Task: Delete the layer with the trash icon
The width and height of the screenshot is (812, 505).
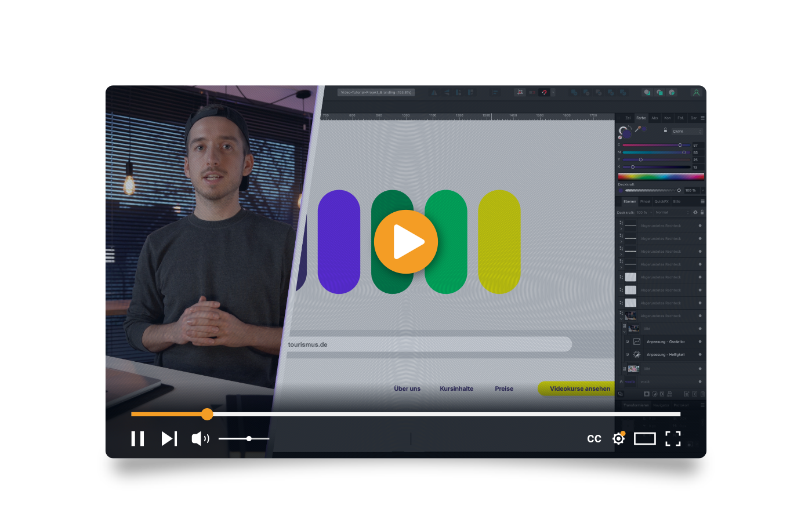Action: pos(702,394)
